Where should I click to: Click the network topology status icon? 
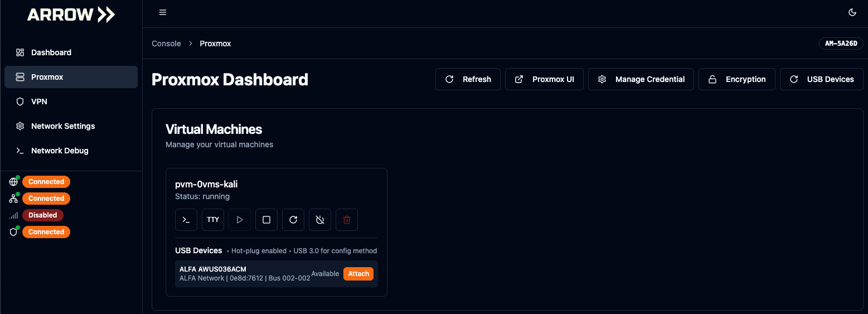[x=14, y=199]
